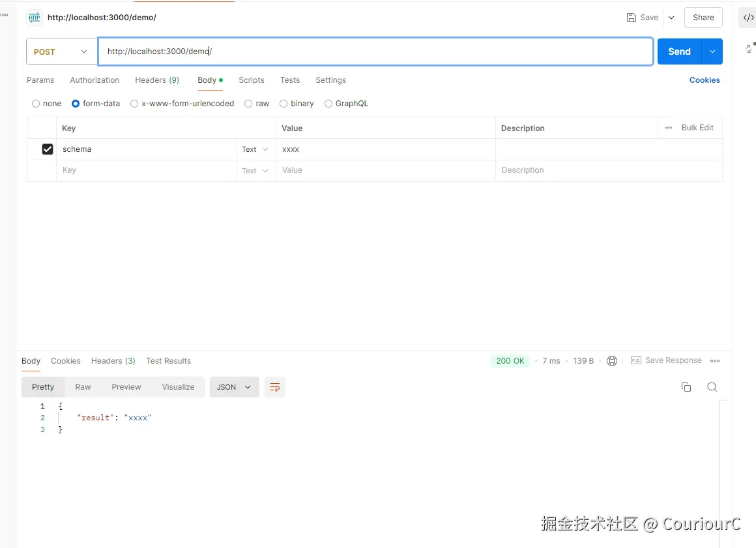The width and height of the screenshot is (756, 548).
Task: Click the 200 OK status badge
Action: 510,361
